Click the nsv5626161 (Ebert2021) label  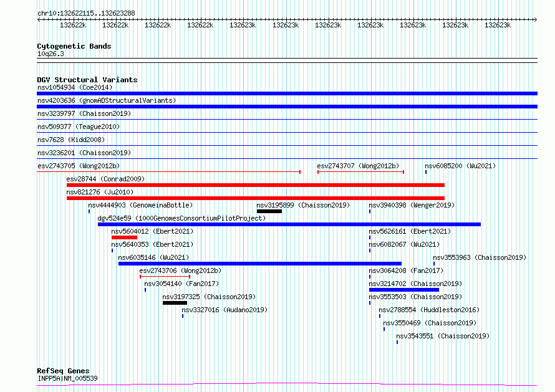[410, 231]
